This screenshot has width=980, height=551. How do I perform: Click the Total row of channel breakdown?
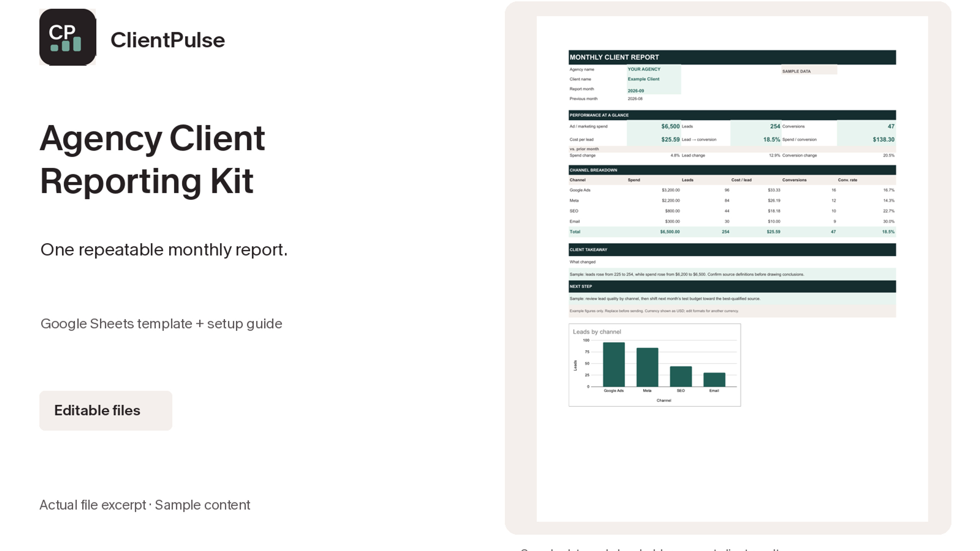pyautogui.click(x=732, y=232)
